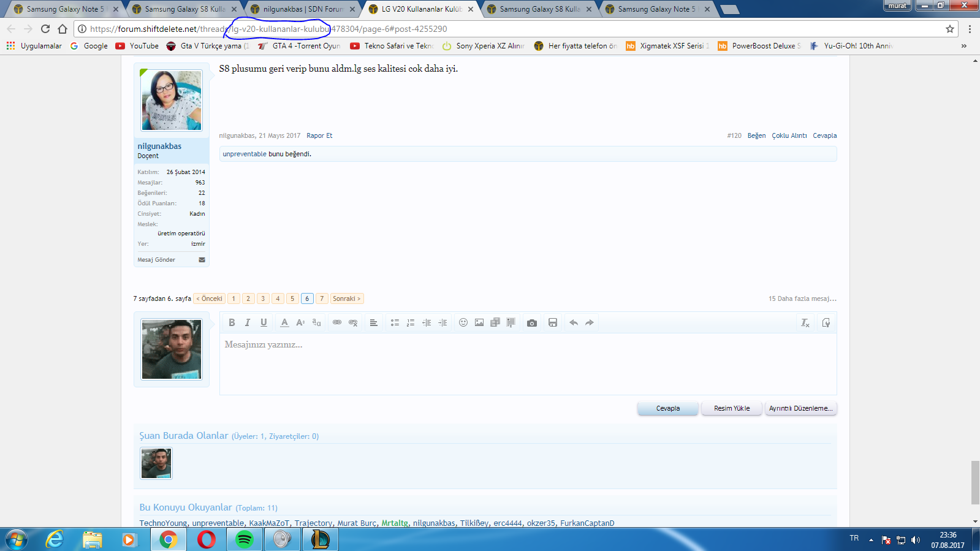Submit reply with the Cevapla button
This screenshot has width=980, height=551.
tap(668, 408)
